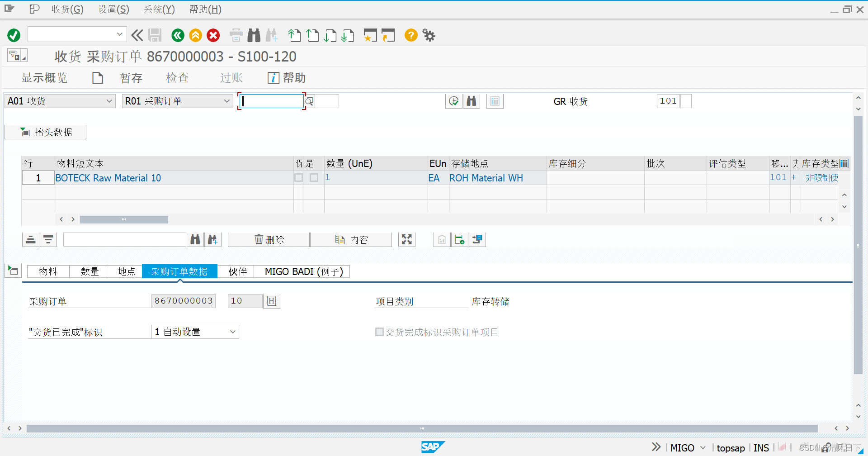The width and height of the screenshot is (868, 456).
Task: Click the Previous Page icon
Action: 312,35
